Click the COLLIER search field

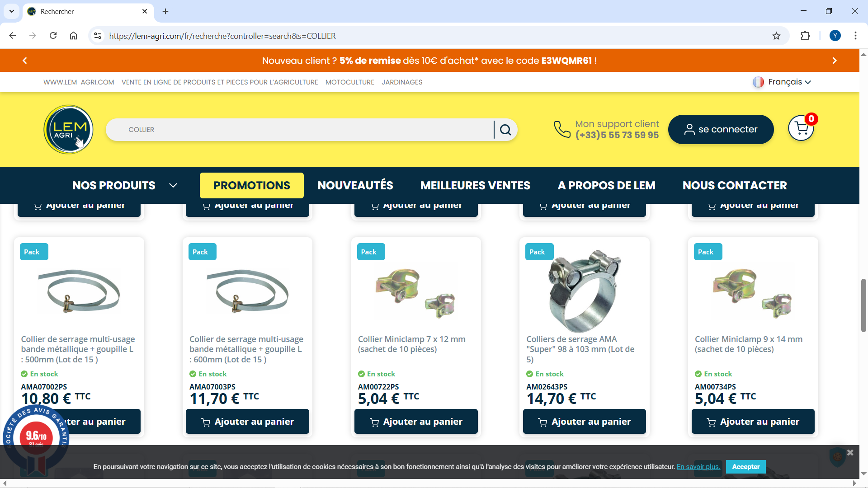coord(300,130)
